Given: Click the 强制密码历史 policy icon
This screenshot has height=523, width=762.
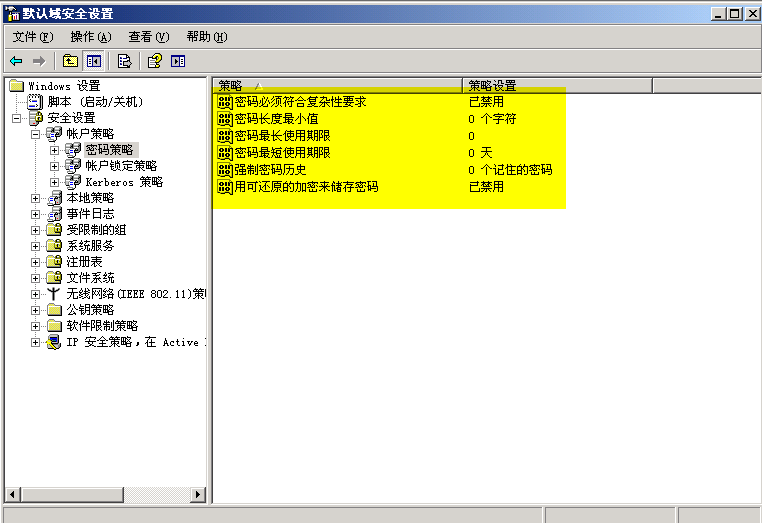Looking at the screenshot, I should pyautogui.click(x=225, y=170).
